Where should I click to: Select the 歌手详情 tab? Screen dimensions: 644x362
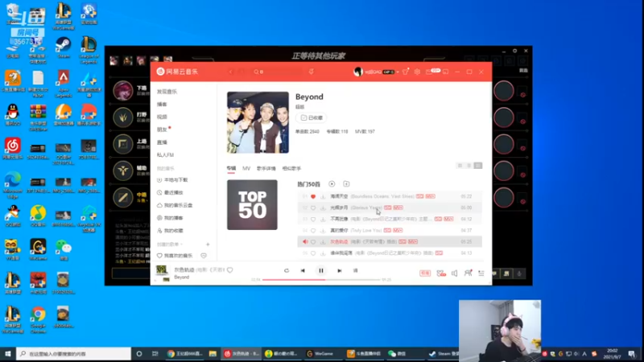266,168
